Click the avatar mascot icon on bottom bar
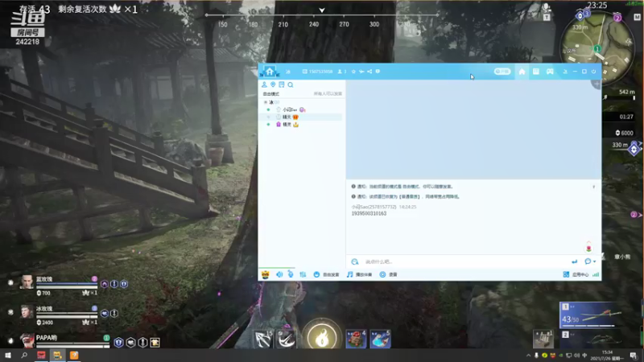Screen dimensions: 644x362 click(x=266, y=274)
